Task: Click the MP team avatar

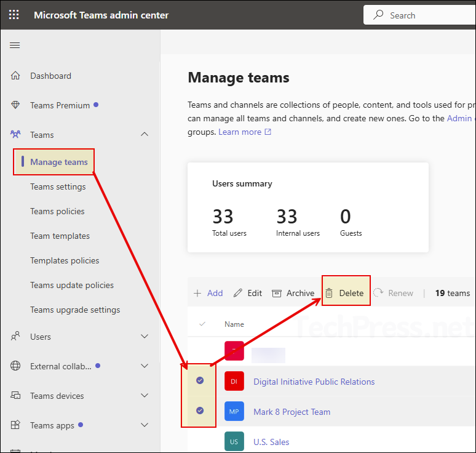Action: 234,411
